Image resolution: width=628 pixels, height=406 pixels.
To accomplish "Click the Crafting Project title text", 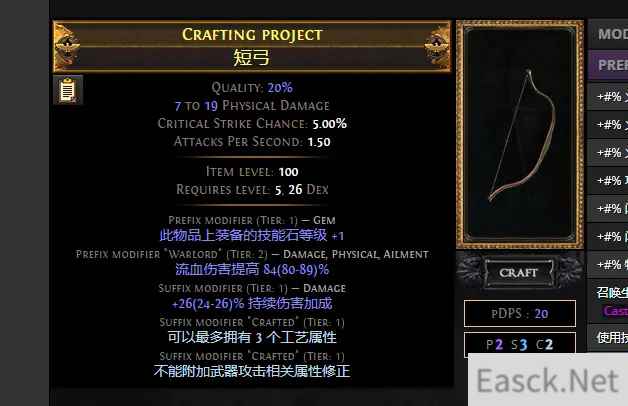I will point(252,34).
